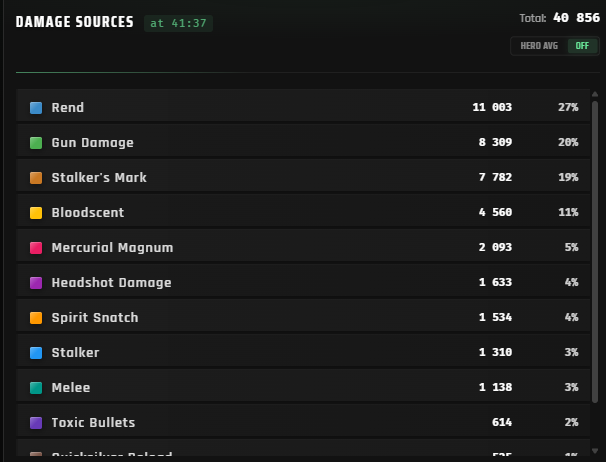Click the pink Mercurial Magnum swatch
The image size is (606, 462).
[x=36, y=248]
